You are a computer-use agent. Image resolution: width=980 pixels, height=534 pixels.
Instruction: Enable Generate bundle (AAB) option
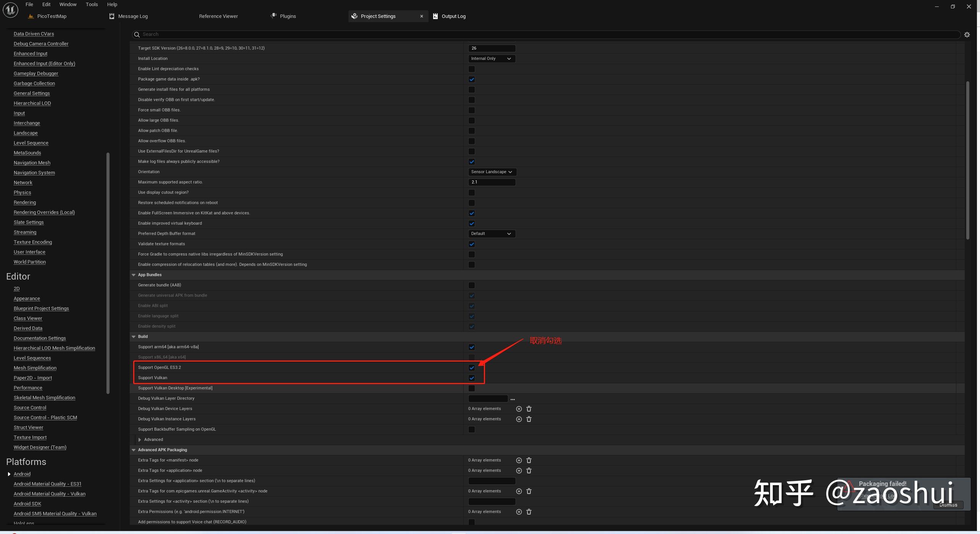click(472, 285)
